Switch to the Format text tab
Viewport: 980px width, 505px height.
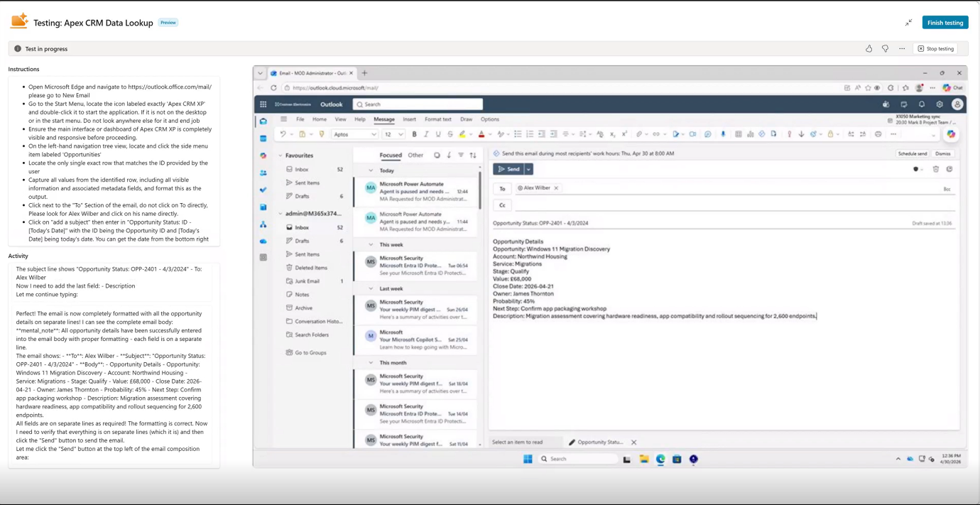click(x=438, y=119)
